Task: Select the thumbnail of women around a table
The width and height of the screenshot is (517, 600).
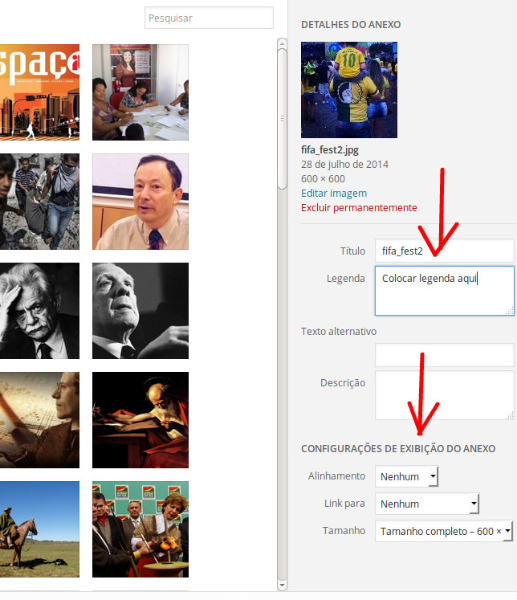Action: click(140, 92)
